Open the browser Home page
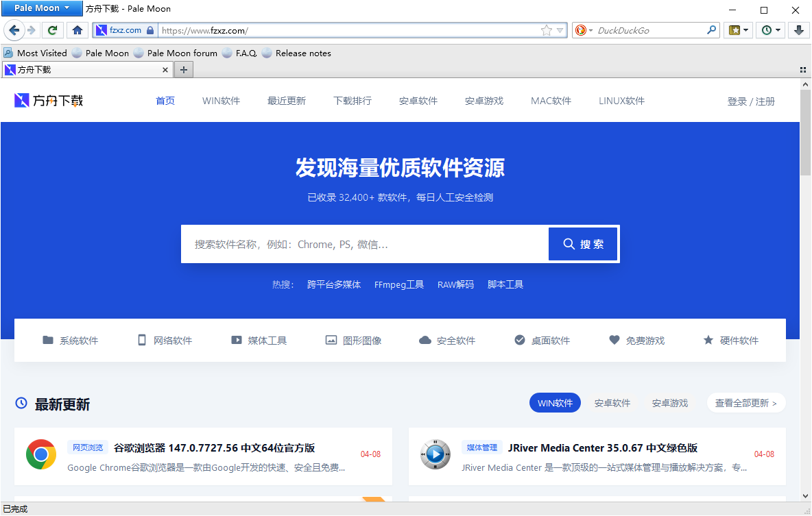 (77, 30)
